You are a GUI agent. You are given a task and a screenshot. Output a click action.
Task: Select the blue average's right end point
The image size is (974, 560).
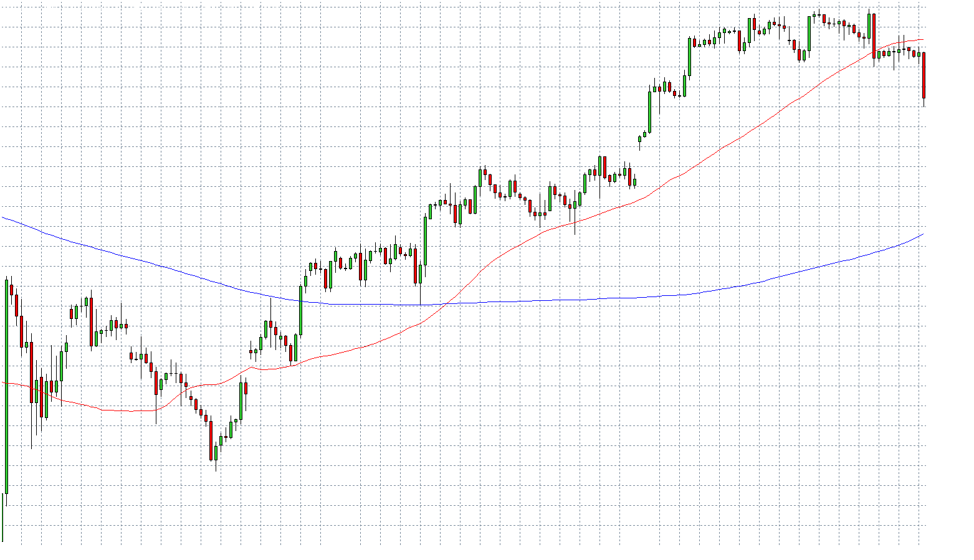(923, 234)
